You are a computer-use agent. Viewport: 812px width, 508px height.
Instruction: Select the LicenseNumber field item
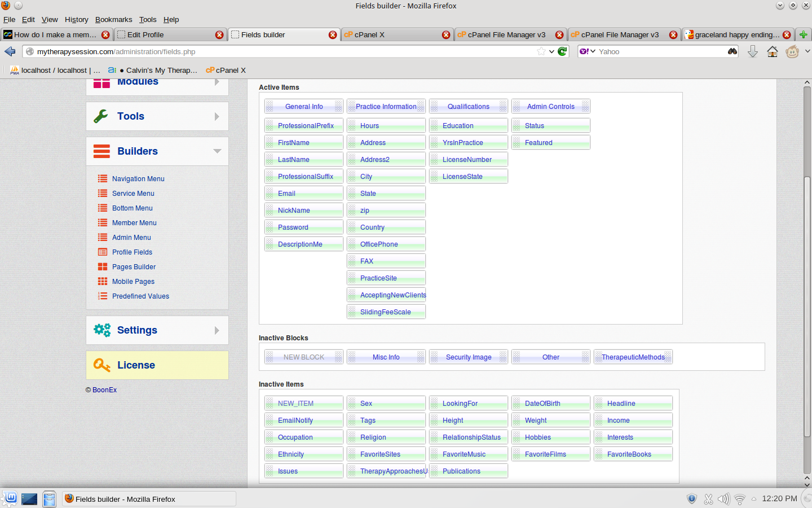[468, 160]
